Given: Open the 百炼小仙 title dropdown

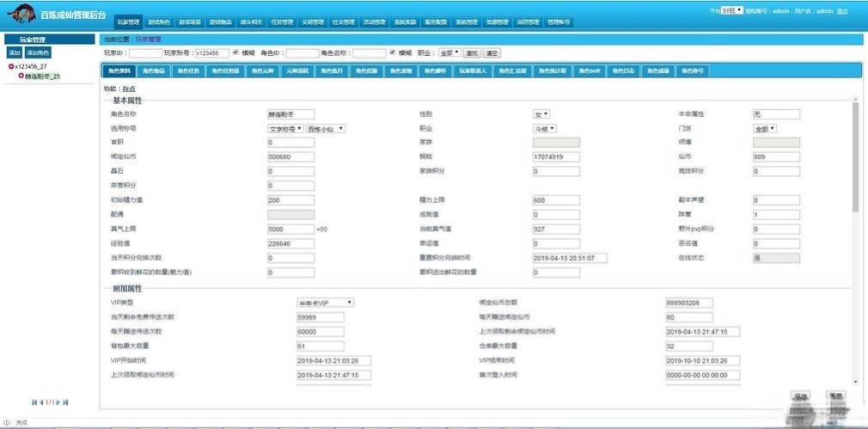Looking at the screenshot, I should coord(326,128).
